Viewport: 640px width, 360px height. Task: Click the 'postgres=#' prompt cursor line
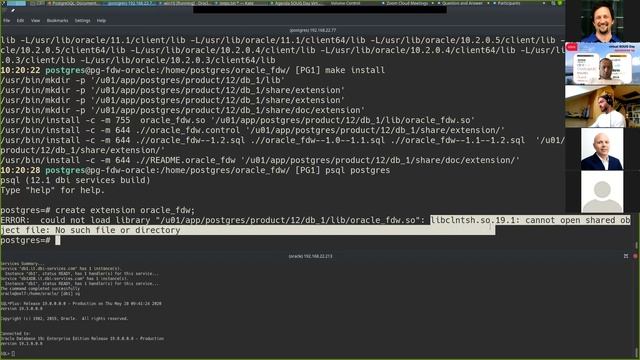click(30, 240)
